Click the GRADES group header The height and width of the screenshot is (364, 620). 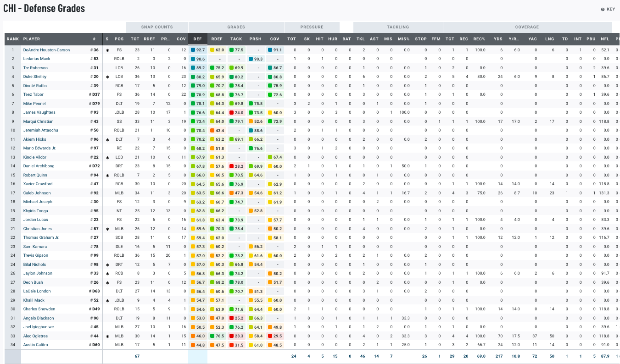pos(236,27)
